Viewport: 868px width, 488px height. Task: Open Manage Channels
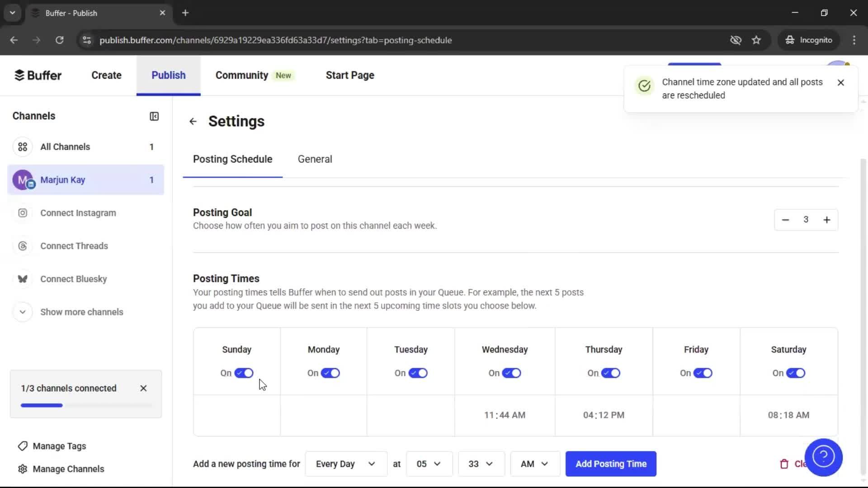[68, 469]
